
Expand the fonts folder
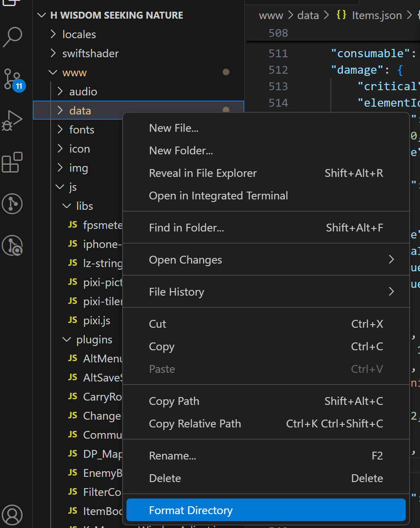[x=60, y=130]
